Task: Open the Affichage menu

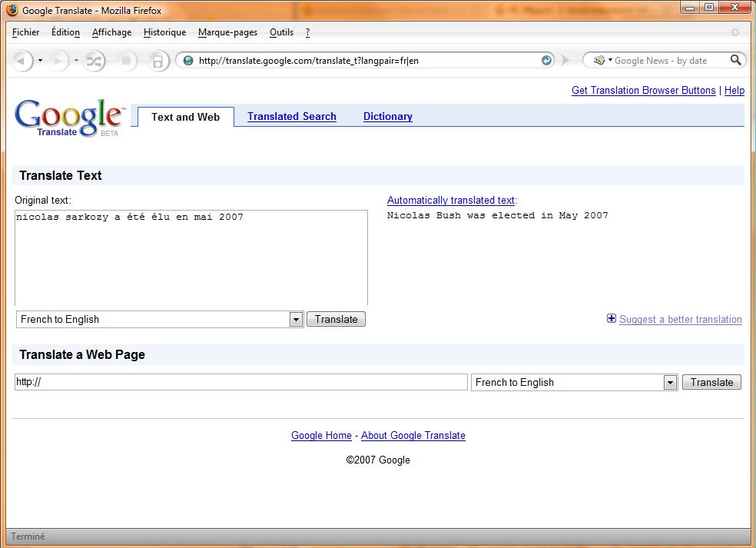Action: pyautogui.click(x=112, y=32)
